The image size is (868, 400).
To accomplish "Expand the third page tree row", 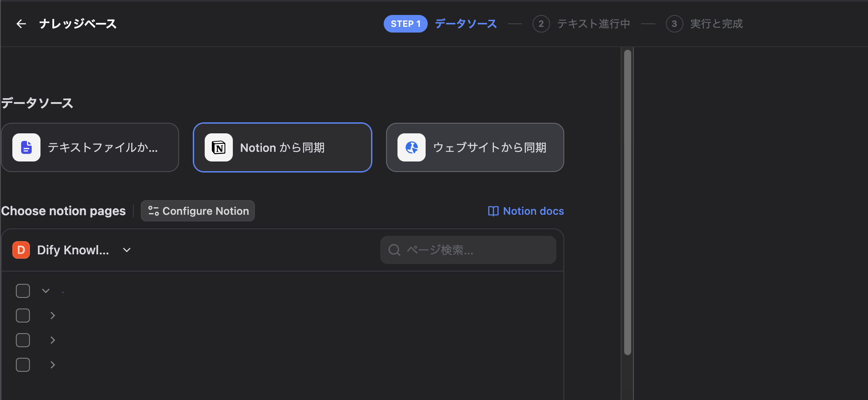I will point(53,340).
